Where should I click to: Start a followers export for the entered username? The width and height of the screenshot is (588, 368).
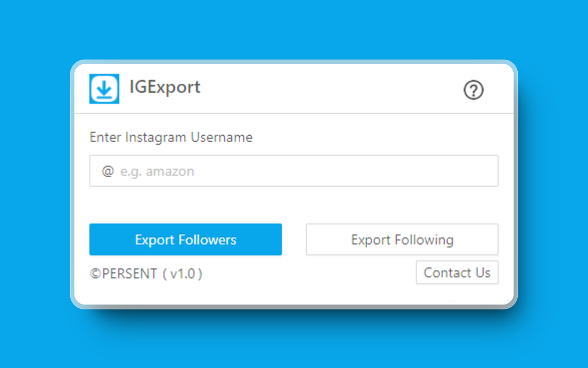186,239
